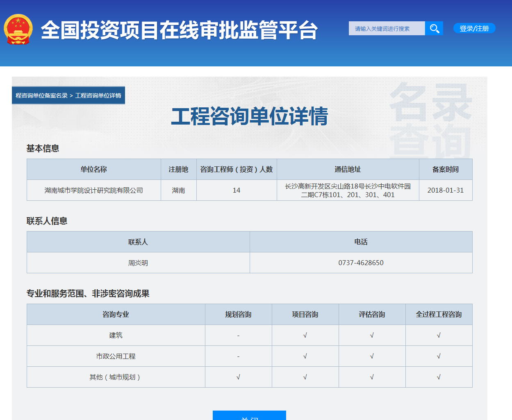Click the address cell 长沙高新开发区尖山路18号
This screenshot has width=512, height=420.
coord(348,191)
